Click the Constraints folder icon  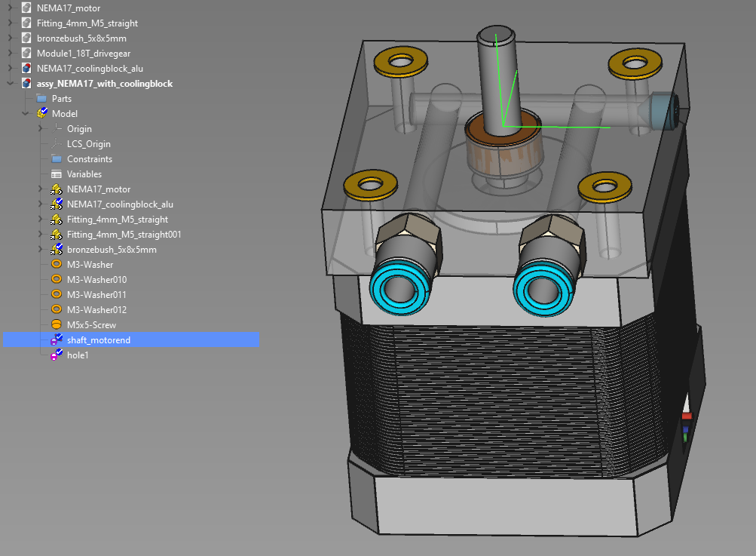click(x=57, y=159)
